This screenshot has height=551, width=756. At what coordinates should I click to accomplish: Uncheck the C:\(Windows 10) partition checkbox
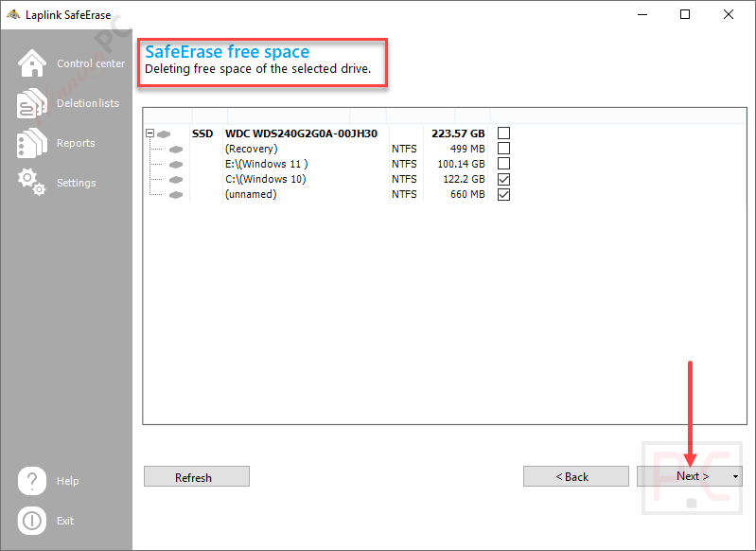point(503,179)
